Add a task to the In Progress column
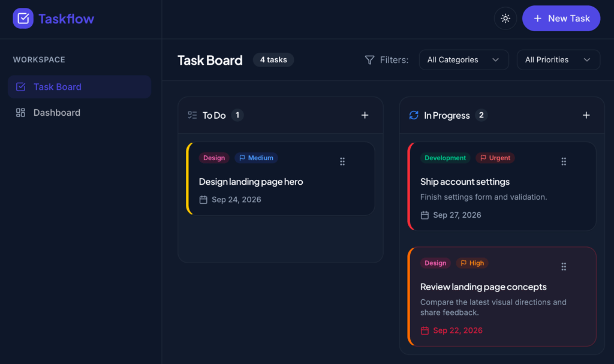Image resolution: width=614 pixels, height=364 pixels. 586,115
